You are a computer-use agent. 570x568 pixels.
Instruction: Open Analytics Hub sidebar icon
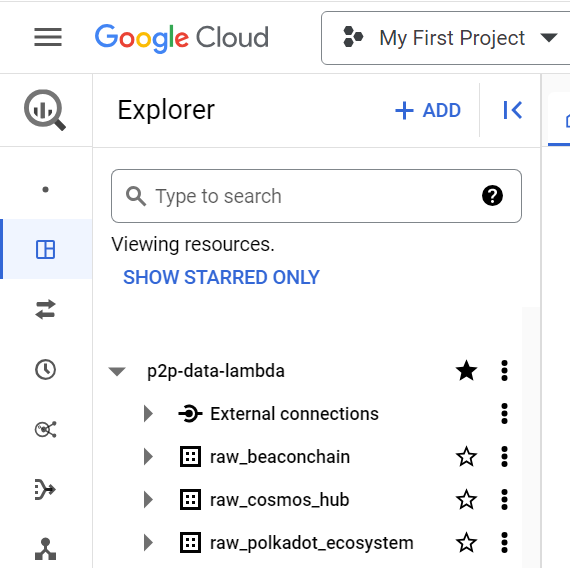pyautogui.click(x=45, y=429)
